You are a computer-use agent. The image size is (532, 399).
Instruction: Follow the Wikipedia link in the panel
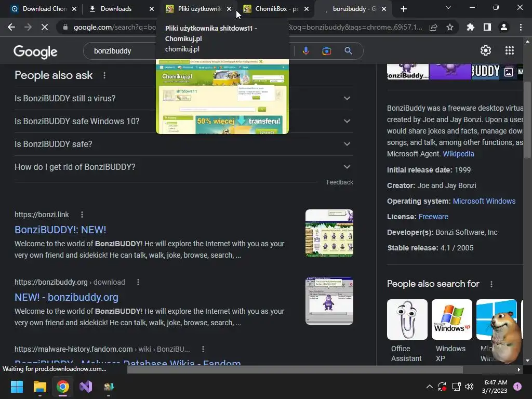pyautogui.click(x=458, y=154)
